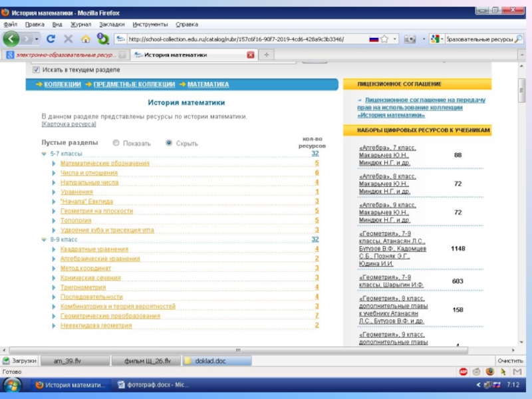Close the История математики tab
The width and height of the screenshot is (532, 399).
[x=250, y=55]
